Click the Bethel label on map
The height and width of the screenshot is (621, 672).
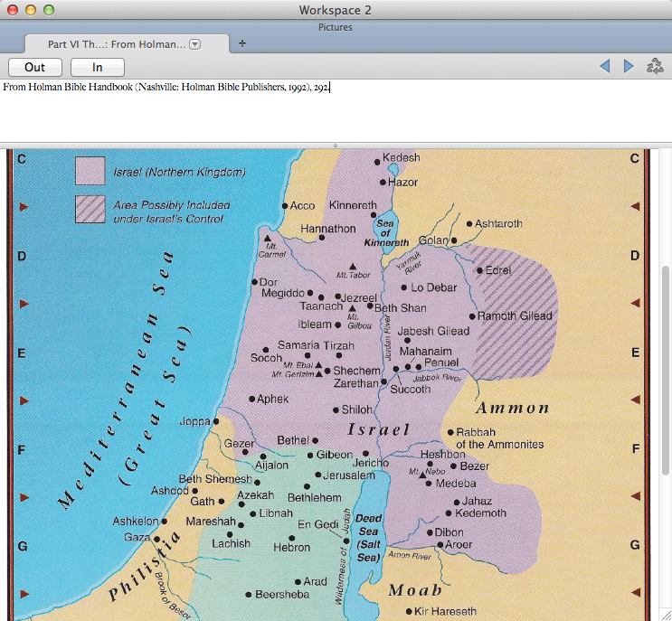point(293,440)
